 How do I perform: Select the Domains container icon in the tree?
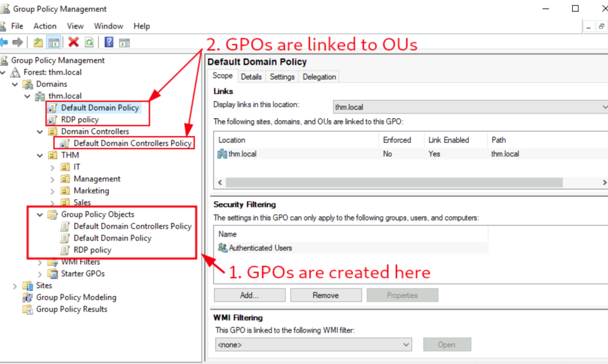pos(28,84)
